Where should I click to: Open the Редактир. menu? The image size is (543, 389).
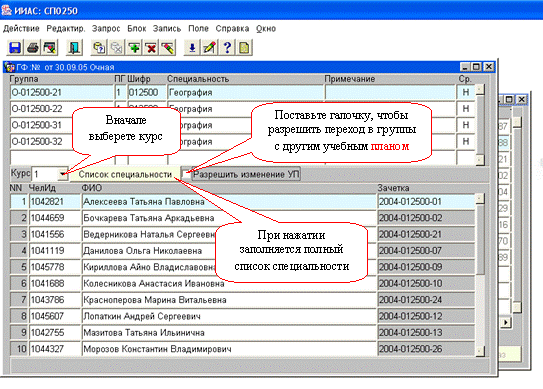tap(66, 28)
